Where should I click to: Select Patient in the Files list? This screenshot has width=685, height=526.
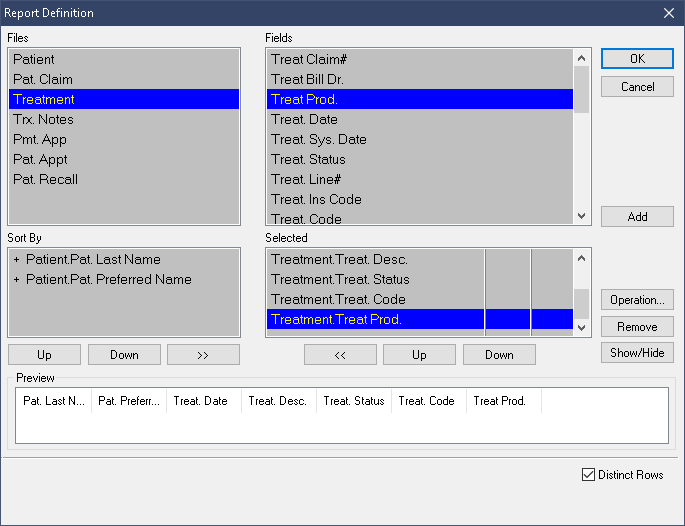click(34, 60)
